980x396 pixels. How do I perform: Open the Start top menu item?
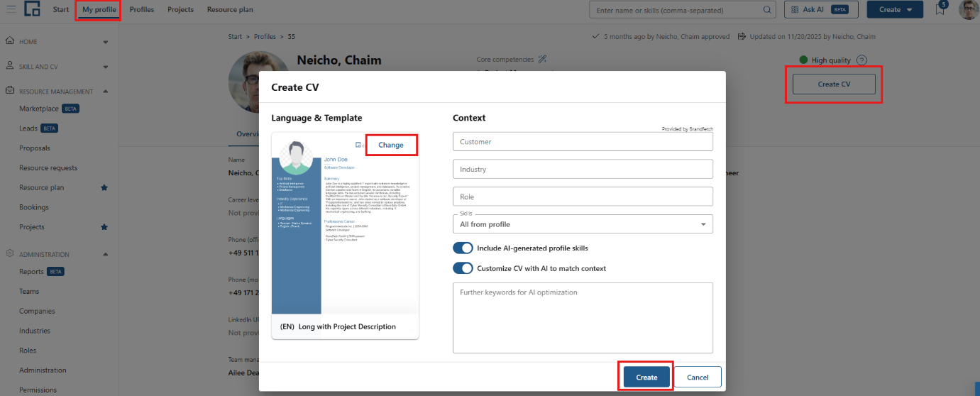point(61,9)
